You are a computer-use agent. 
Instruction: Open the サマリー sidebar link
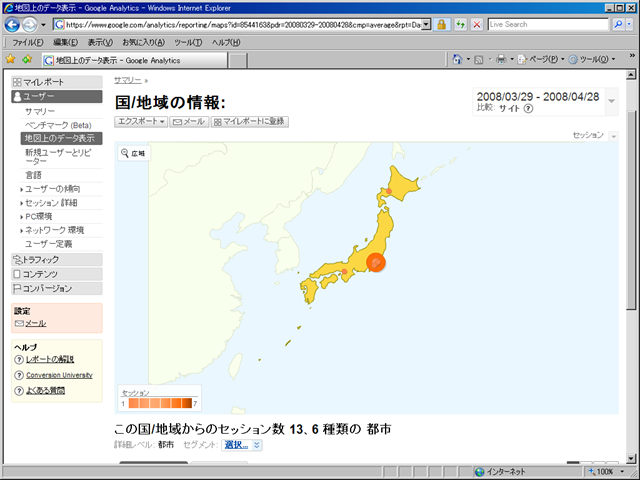[40, 111]
